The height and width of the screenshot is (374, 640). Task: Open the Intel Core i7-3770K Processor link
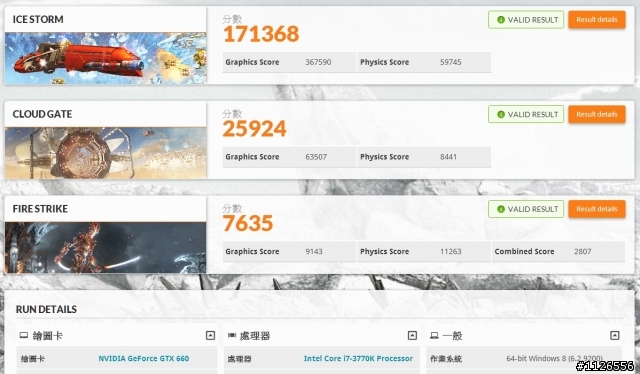[x=358, y=358]
